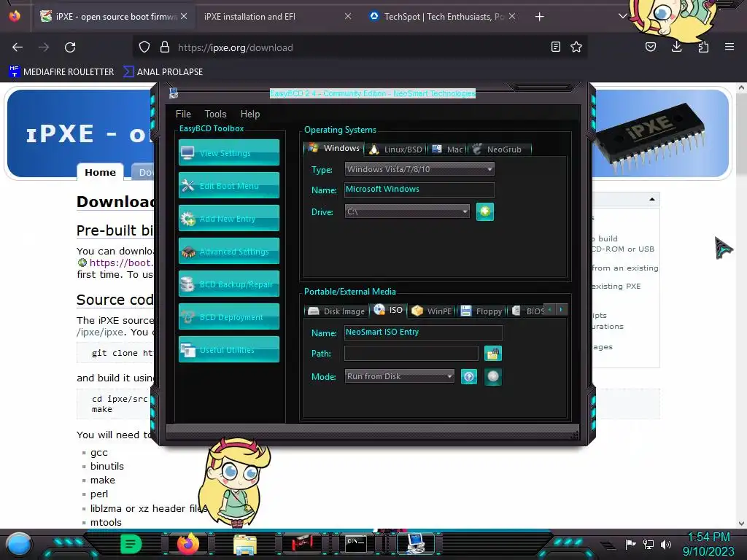Toggle reader view in Firefox
The image size is (747, 560).
[x=555, y=47]
